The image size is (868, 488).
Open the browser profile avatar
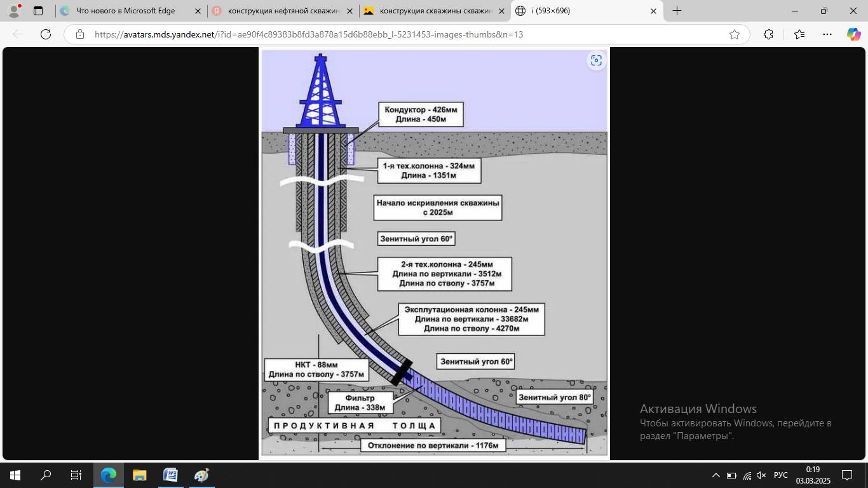pyautogui.click(x=14, y=11)
